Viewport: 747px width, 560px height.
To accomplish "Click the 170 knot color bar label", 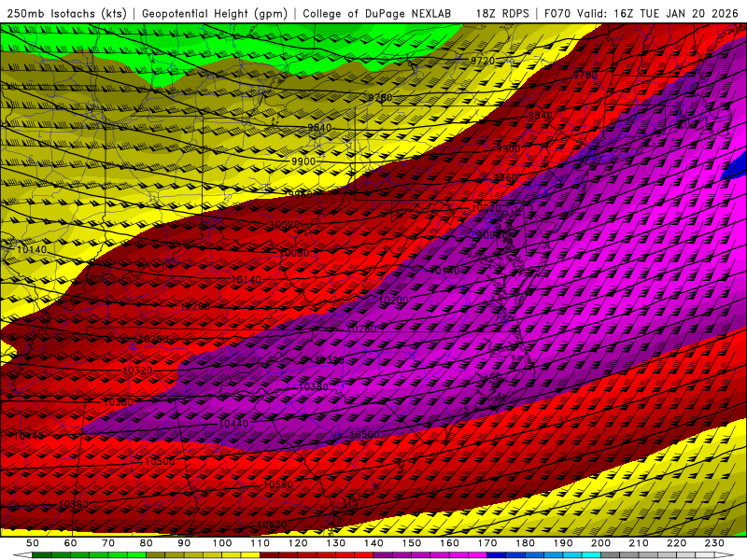I will (487, 543).
